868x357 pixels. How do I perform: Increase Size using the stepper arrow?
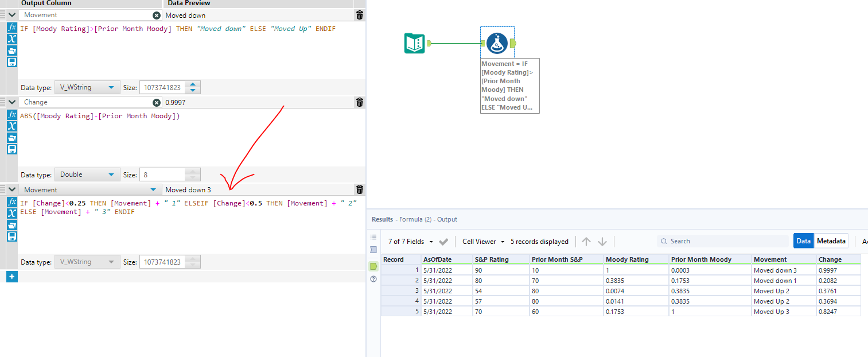[x=192, y=84]
